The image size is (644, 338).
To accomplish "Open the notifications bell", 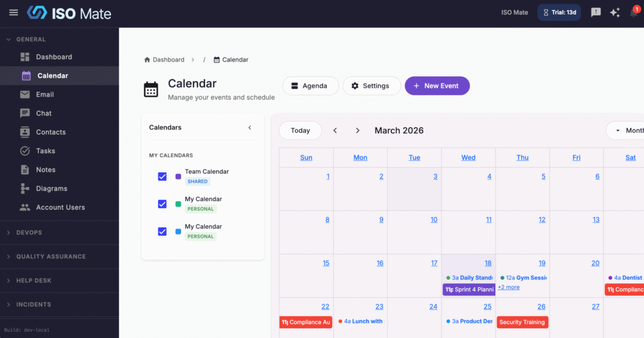I will 633,12.
